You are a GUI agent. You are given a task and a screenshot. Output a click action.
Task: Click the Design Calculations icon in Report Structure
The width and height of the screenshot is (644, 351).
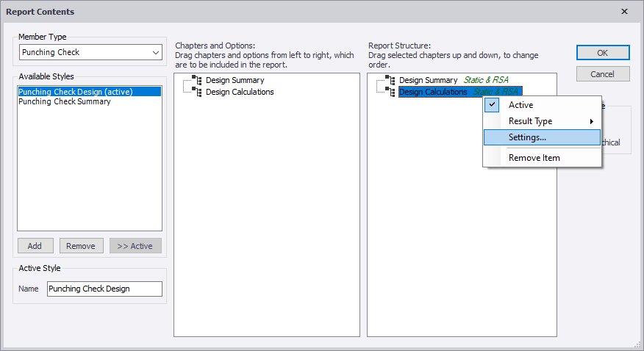[390, 92]
